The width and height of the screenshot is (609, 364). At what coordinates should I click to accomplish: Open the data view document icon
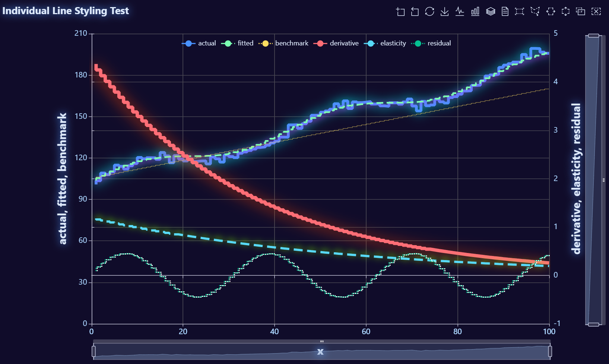pos(505,12)
